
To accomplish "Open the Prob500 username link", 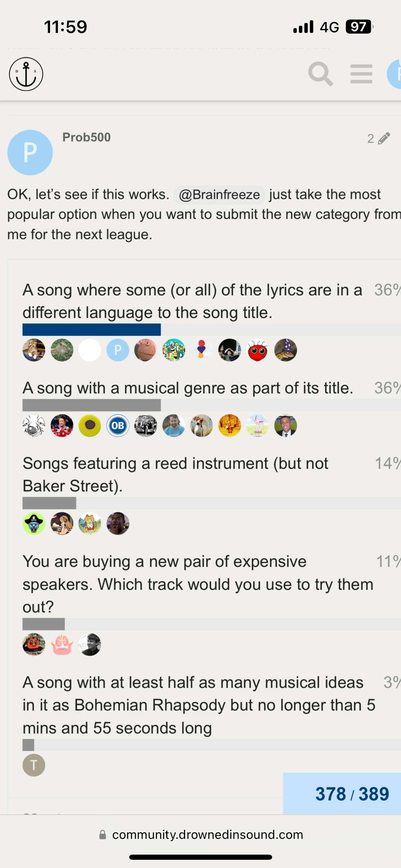I will [x=86, y=137].
